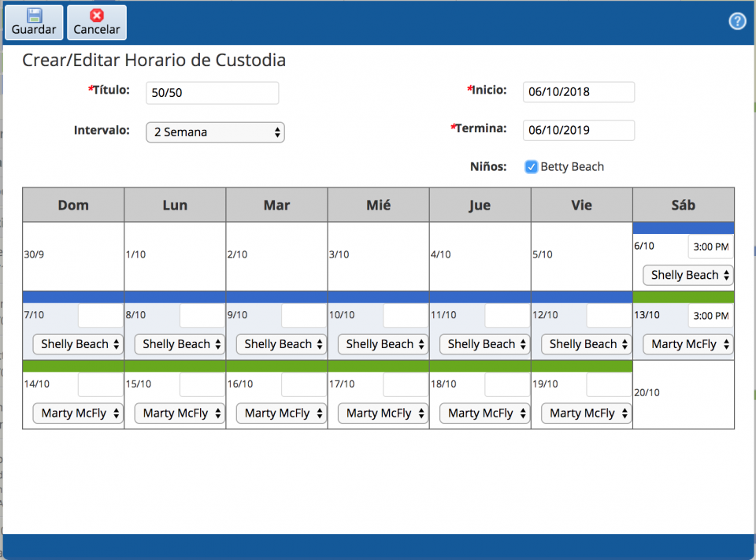
Task: Open the 7/10 parent dropdown
Action: tap(78, 344)
